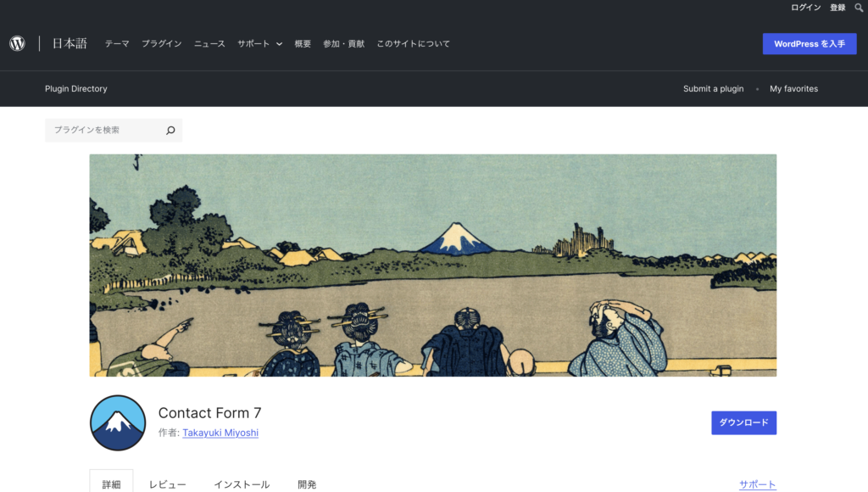868x492 pixels.
Task: Click the 登録 link
Action: pyautogui.click(x=837, y=8)
